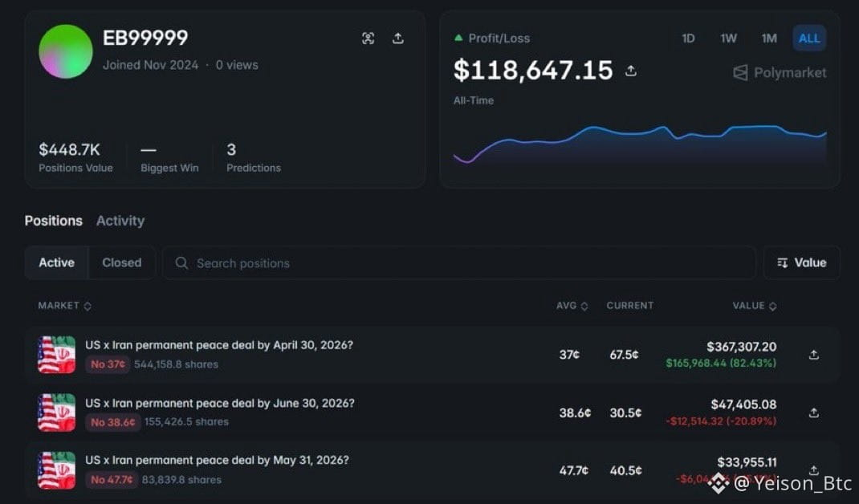The width and height of the screenshot is (859, 504).
Task: Click flag thumbnail for June 30 market
Action: (x=56, y=413)
